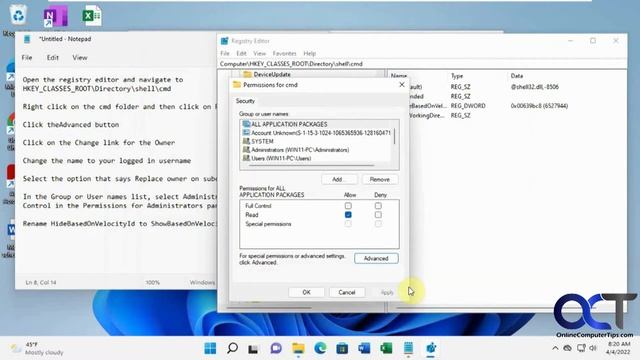Image resolution: width=640 pixels, height=360 pixels.
Task: Open Notepad View menu
Action: (x=80, y=58)
